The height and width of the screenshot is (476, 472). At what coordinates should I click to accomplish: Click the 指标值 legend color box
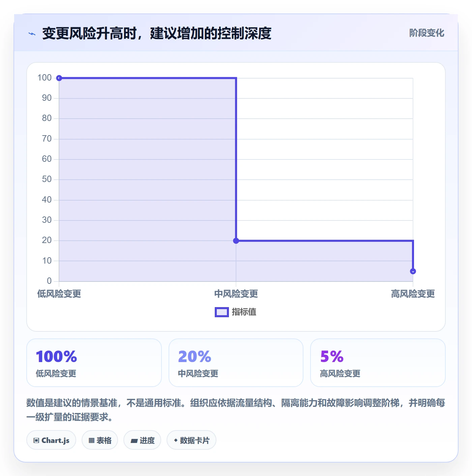tap(222, 312)
